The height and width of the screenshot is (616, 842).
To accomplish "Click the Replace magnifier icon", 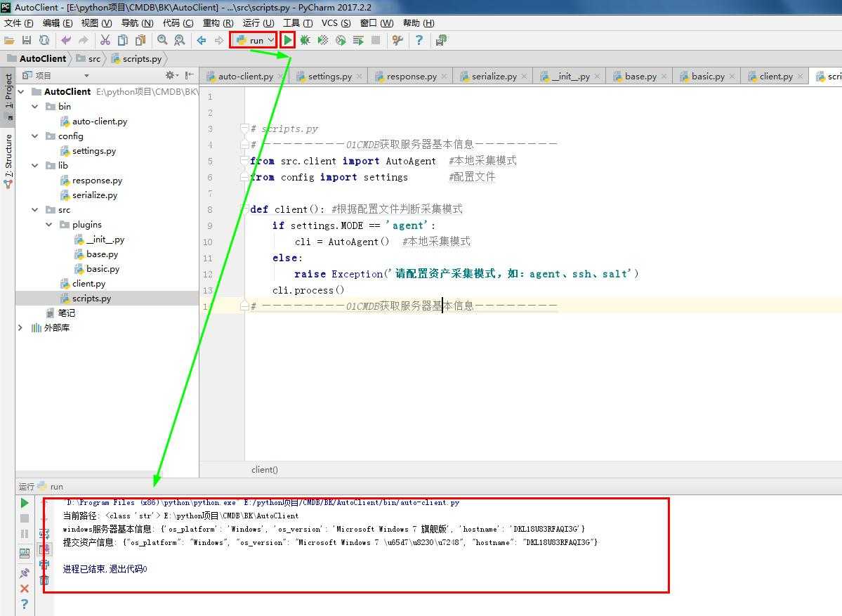I will click(x=179, y=40).
